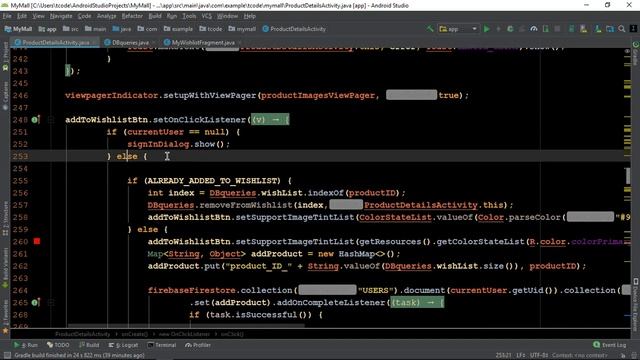The image size is (640, 360).
Task: Click the gutter override icon on line 248
Action: [x=36, y=120]
